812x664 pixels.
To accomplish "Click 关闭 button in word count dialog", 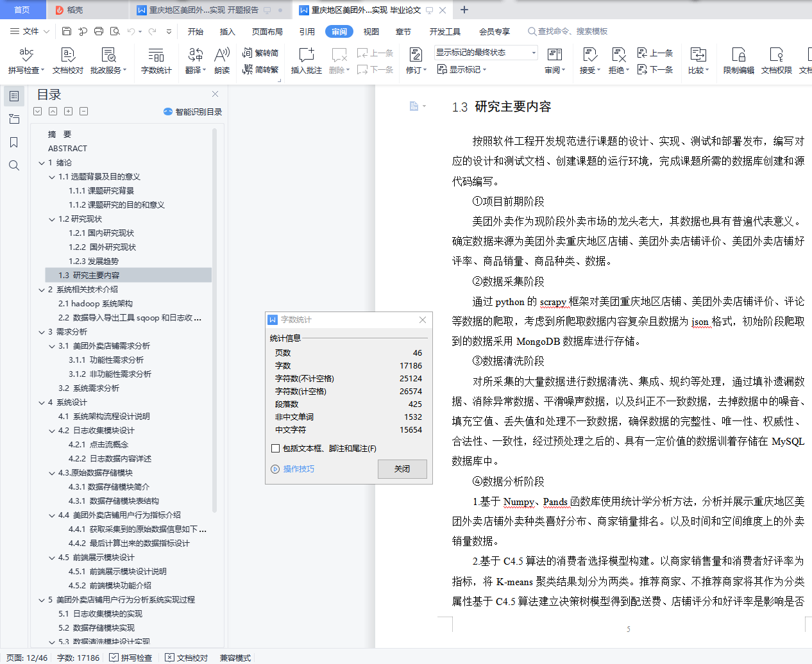I will (x=402, y=469).
